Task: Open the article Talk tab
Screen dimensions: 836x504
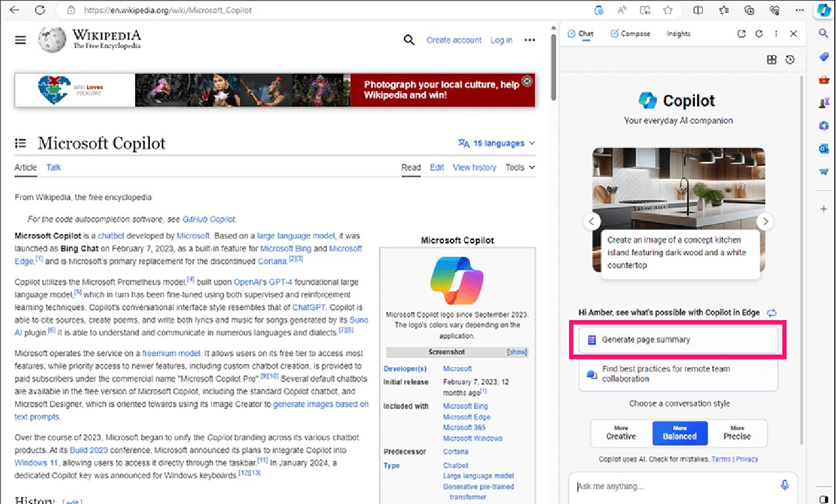Action: tap(53, 167)
